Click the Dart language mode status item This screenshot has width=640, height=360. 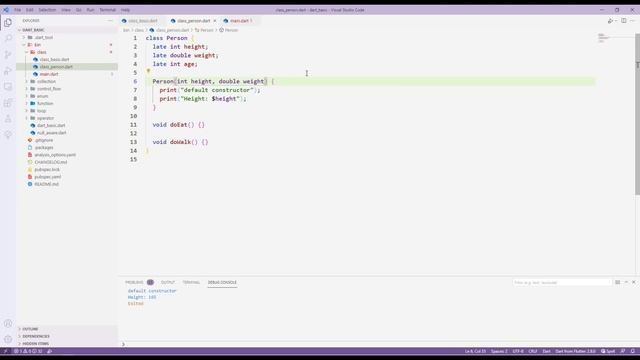[x=547, y=351]
